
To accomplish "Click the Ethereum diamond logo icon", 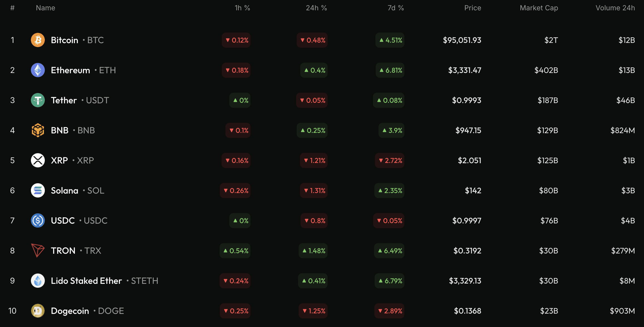I will [38, 70].
